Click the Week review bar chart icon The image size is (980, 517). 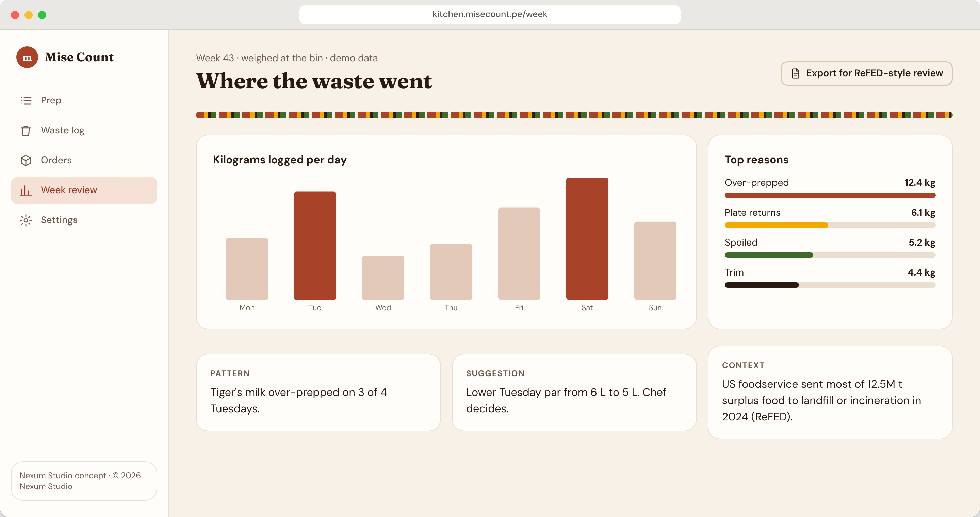pyautogui.click(x=26, y=190)
